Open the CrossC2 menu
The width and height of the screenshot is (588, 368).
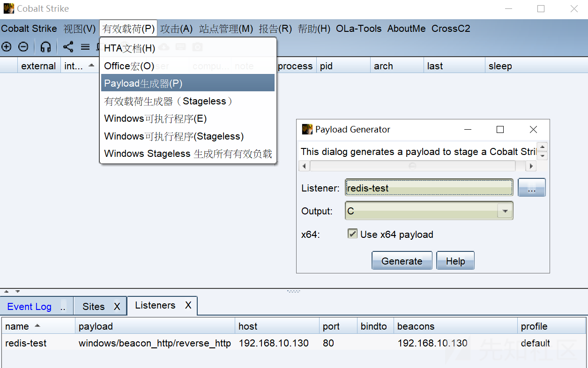[451, 29]
